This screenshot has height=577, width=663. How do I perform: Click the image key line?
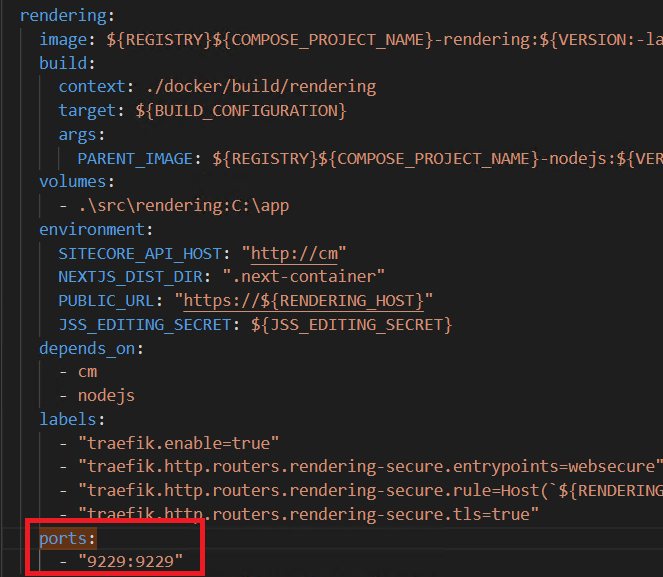click(x=63, y=40)
